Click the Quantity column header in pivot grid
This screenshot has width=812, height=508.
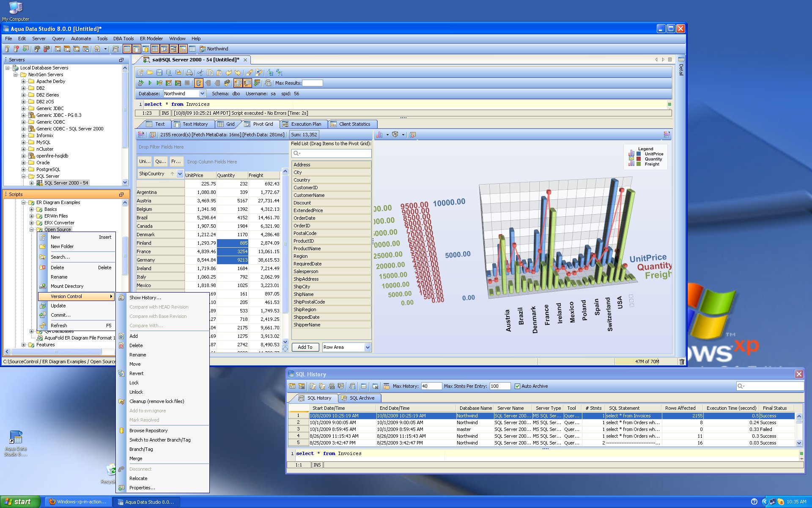[232, 175]
